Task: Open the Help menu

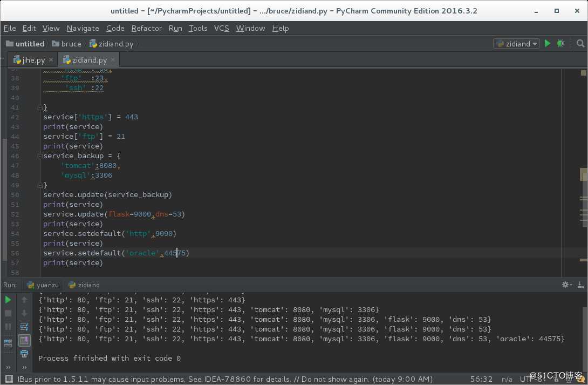Action: coord(281,28)
